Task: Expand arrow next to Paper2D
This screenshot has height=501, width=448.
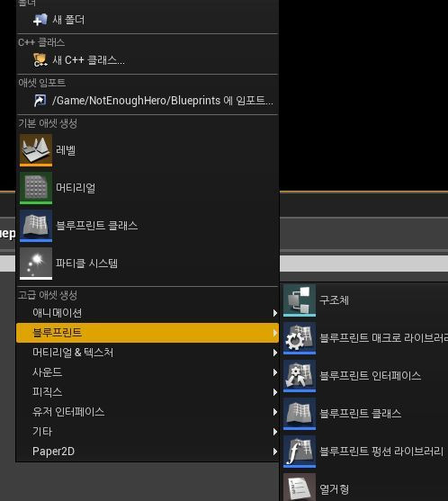Action: coord(274,452)
